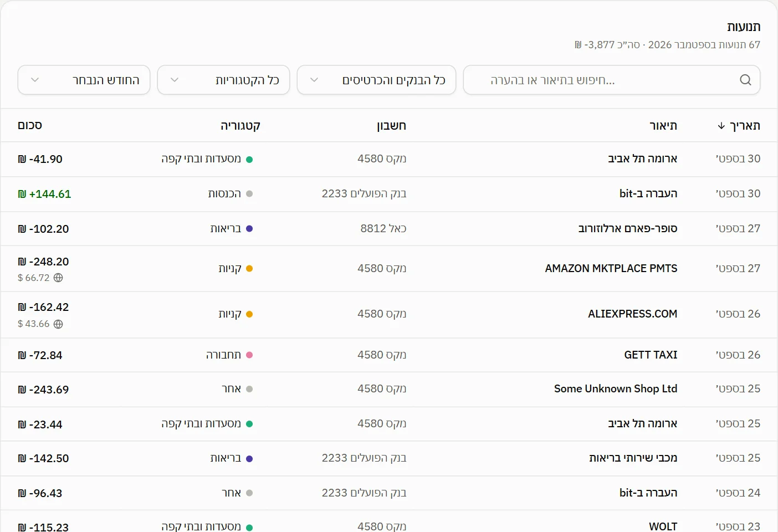Focus the search field for description or note

(x=612, y=80)
